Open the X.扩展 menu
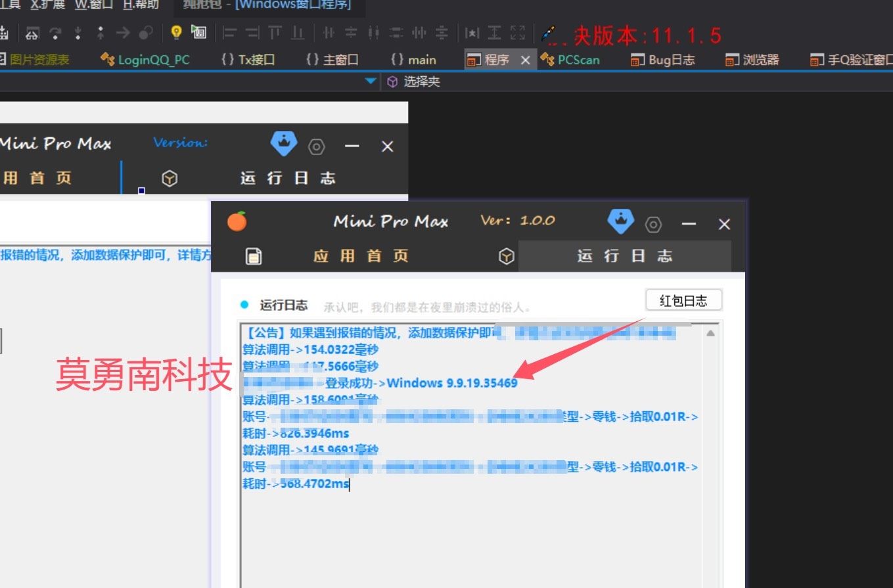 [x=48, y=5]
